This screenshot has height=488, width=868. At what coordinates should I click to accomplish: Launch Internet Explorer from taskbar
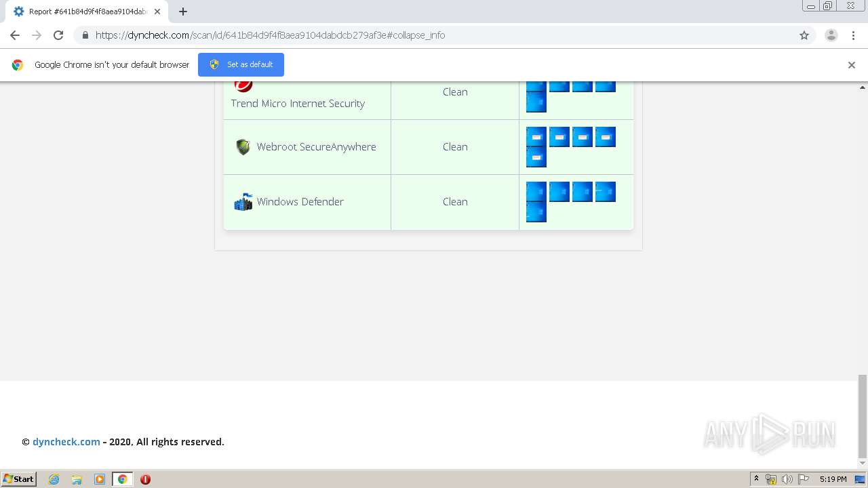click(54, 479)
